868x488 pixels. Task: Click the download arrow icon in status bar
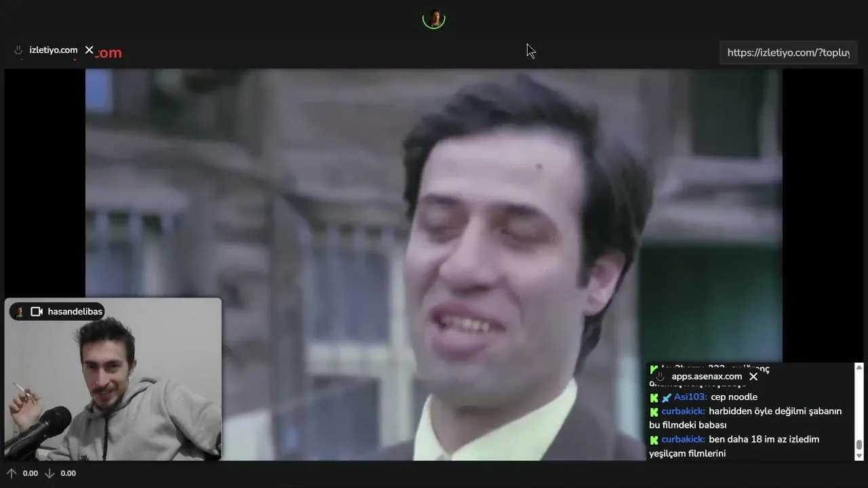click(49, 473)
